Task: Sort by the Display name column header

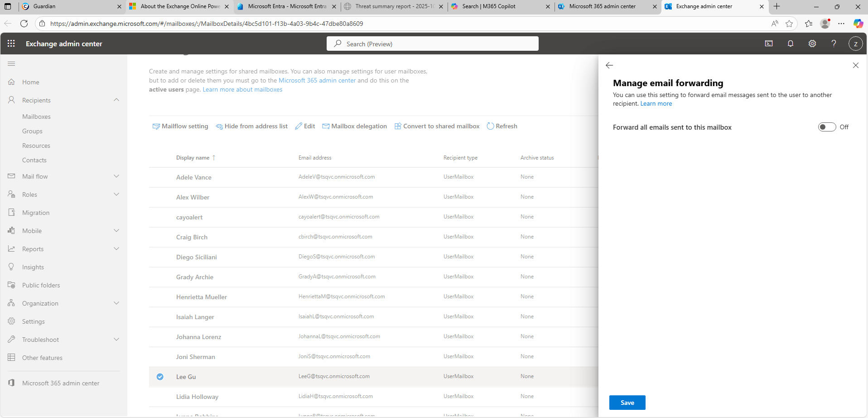Action: point(193,158)
